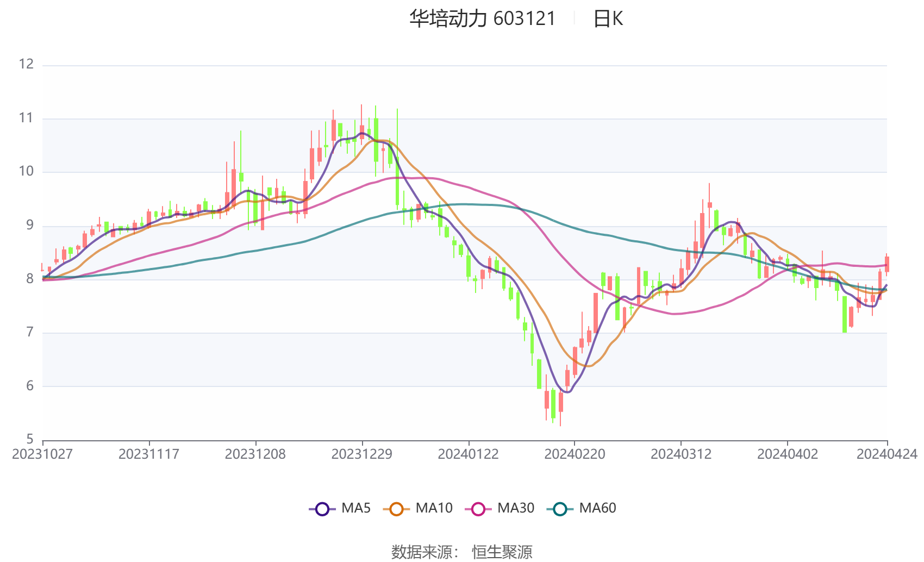The width and height of the screenshot is (924, 562).
Task: Click the MA5 legend circle marker
Action: click(x=322, y=509)
